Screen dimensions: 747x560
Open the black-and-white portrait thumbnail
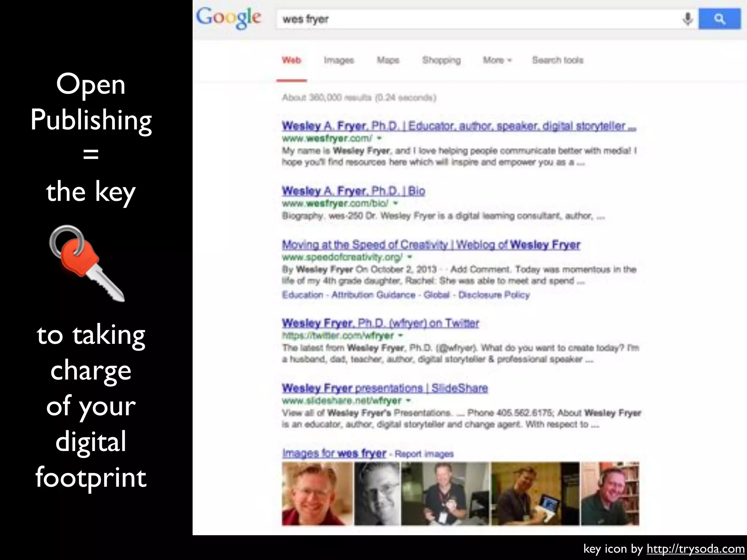click(377, 494)
